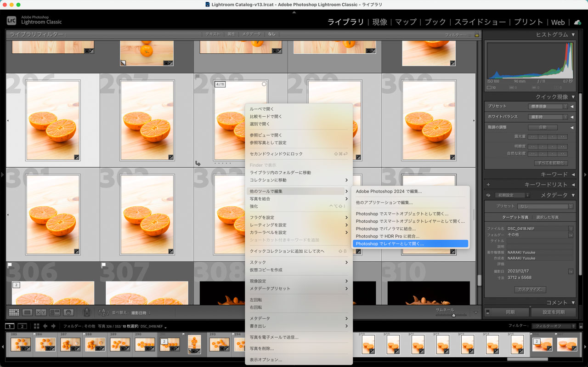
Task: Switch to Loupe view icon
Action: click(x=28, y=312)
